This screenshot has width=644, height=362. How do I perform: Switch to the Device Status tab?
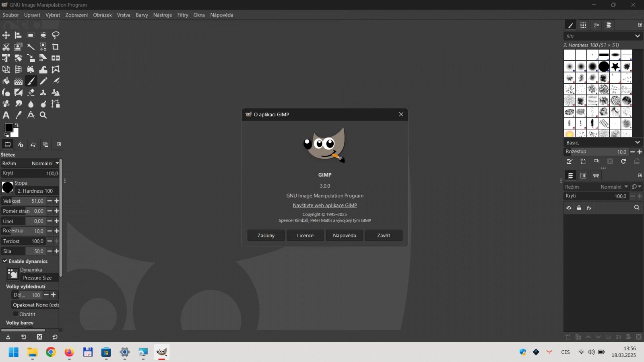click(21, 144)
